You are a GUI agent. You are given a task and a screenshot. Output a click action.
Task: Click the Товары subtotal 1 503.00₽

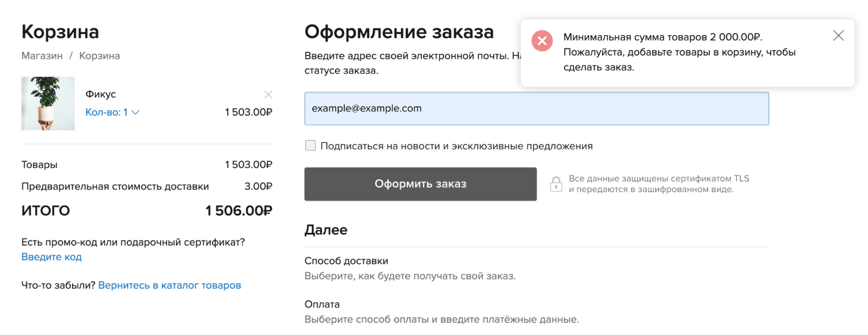coord(248,165)
